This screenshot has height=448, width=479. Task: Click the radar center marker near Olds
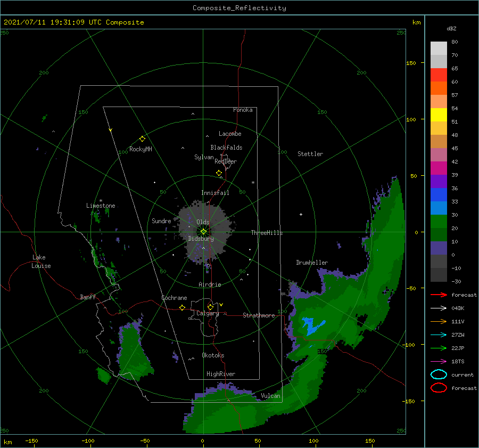[x=203, y=232]
